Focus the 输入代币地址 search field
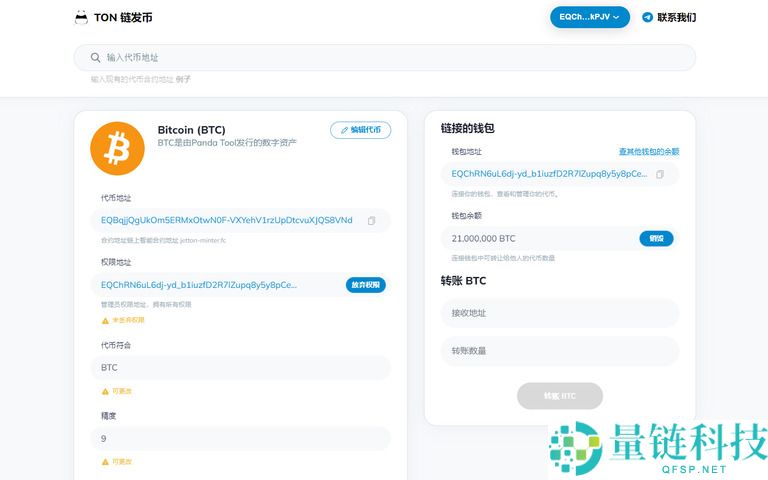The height and width of the screenshot is (480, 768). (384, 58)
